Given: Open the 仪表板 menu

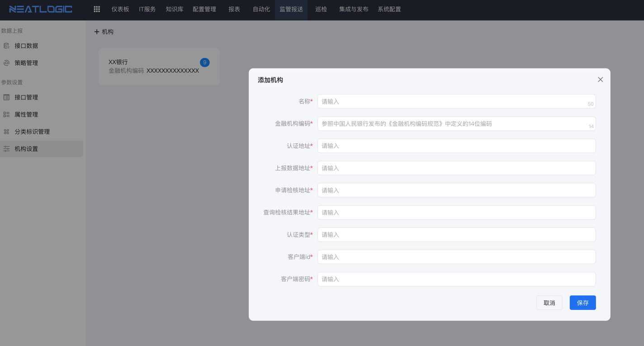Looking at the screenshot, I should 120,9.
